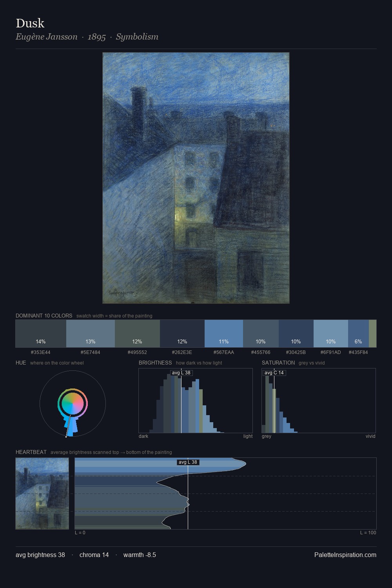Click the heartbeat brightness scan chart

tap(225, 494)
